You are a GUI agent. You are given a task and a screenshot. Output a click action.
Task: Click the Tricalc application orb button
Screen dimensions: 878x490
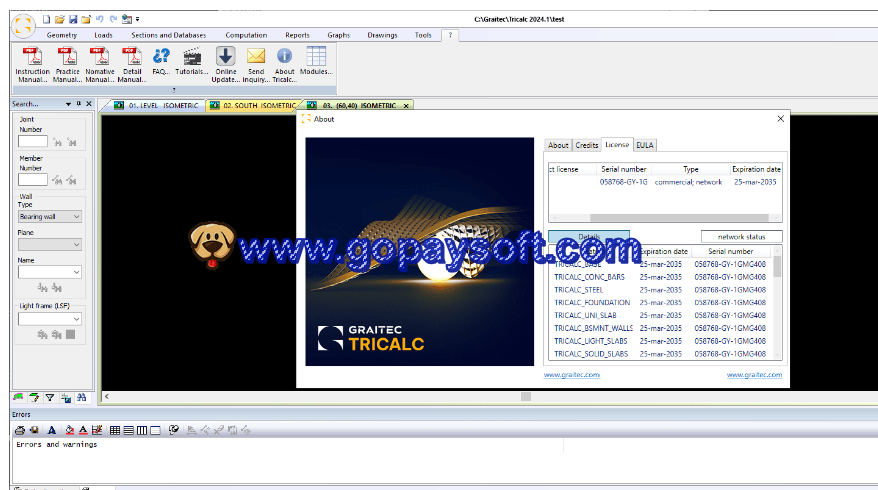24,26
